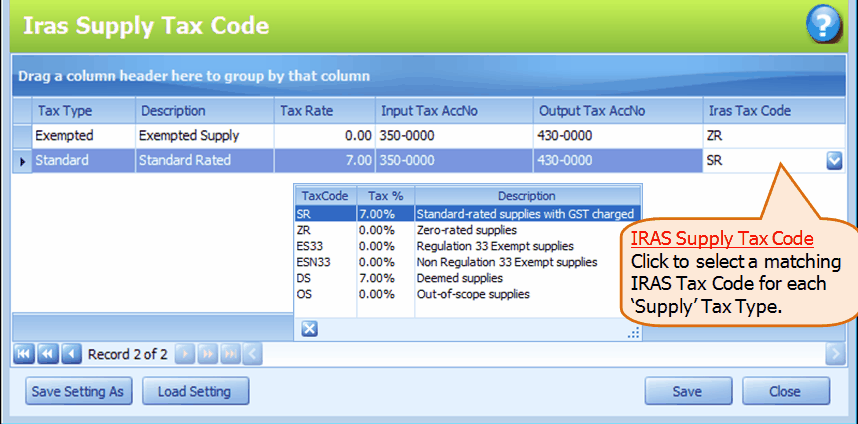Click the Load Setting button
Image resolution: width=858 pixels, height=424 pixels.
point(195,391)
